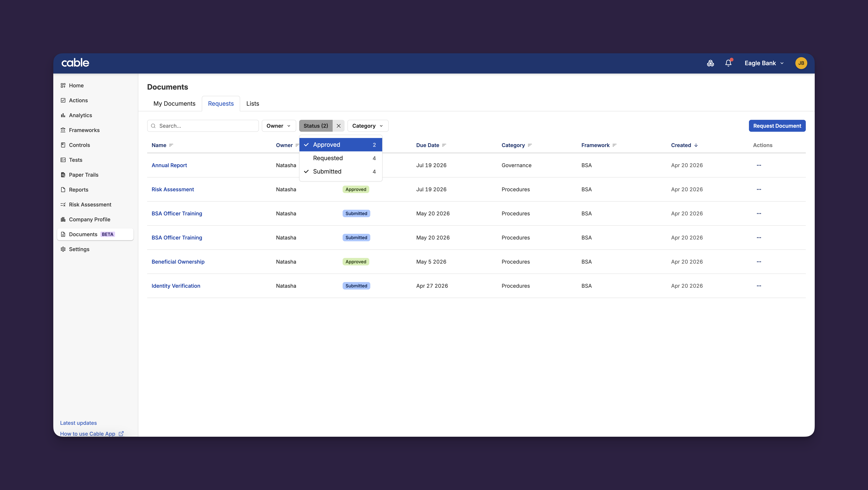The width and height of the screenshot is (868, 490).
Task: Open Tests in the sidebar
Action: pos(95,160)
